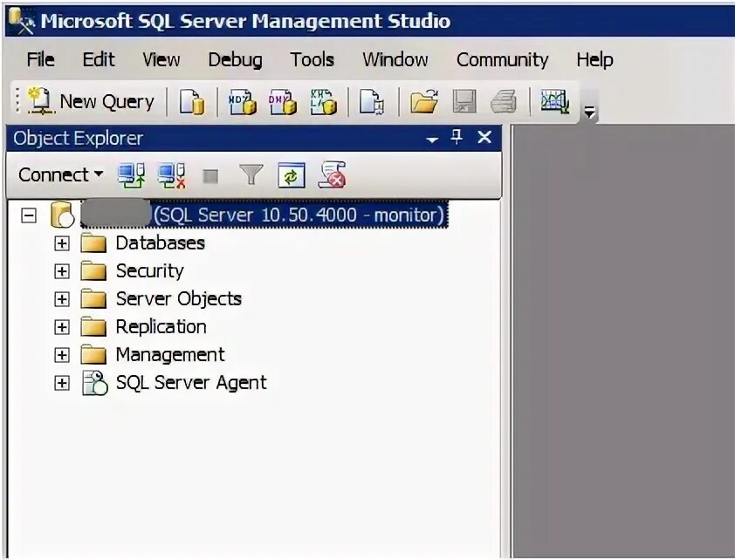The image size is (735, 560).
Task: Click the Replication folder icon
Action: click(93, 327)
